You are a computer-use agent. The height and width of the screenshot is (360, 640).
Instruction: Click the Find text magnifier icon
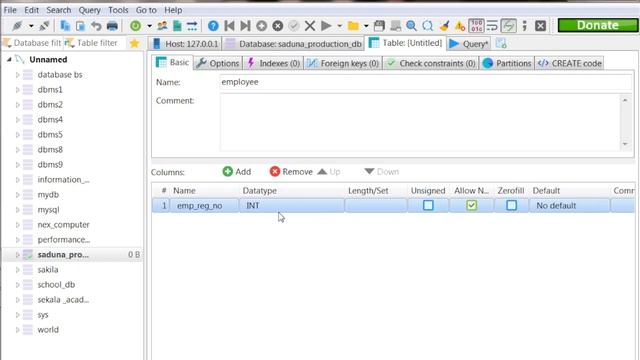tap(411, 26)
